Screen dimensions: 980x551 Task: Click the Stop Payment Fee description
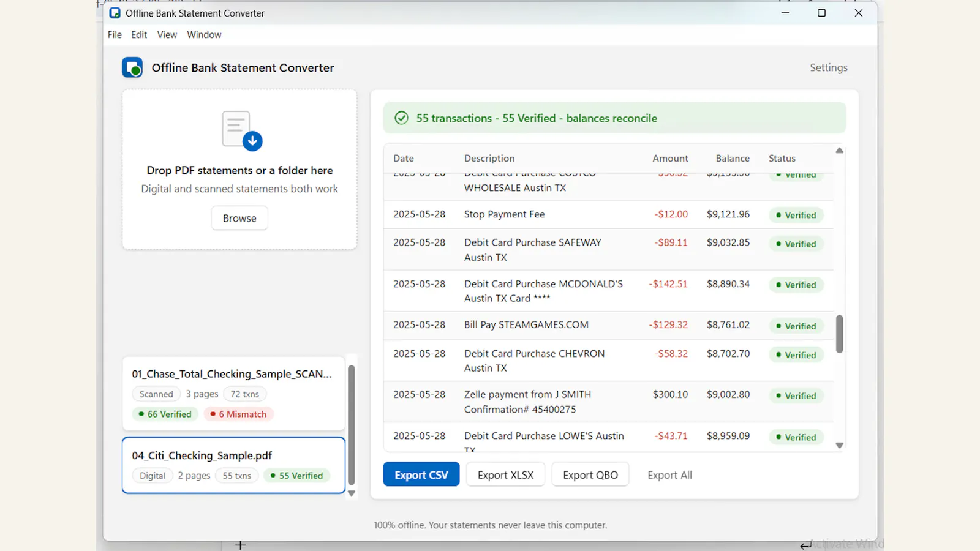point(504,214)
